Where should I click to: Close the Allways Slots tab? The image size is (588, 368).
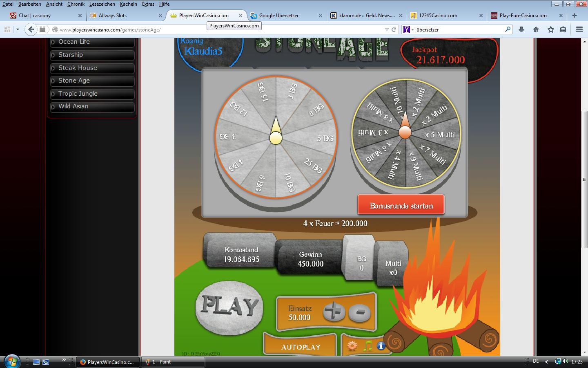pos(160,16)
